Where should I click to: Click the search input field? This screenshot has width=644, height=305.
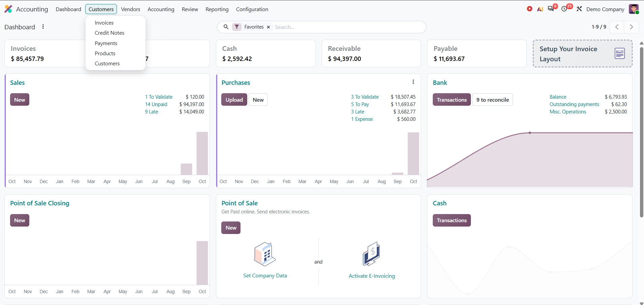pyautogui.click(x=347, y=27)
